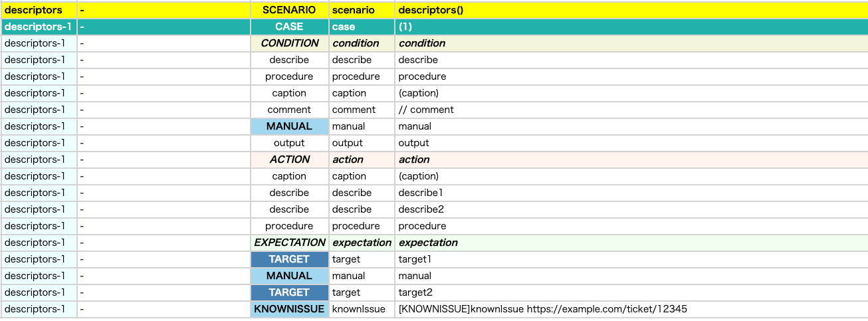Select the yellow SCENARIO header cell
868x321 pixels.
[x=289, y=10]
